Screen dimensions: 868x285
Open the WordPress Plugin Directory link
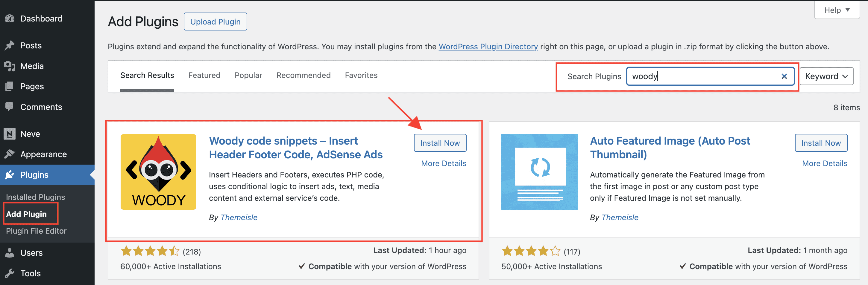(488, 46)
